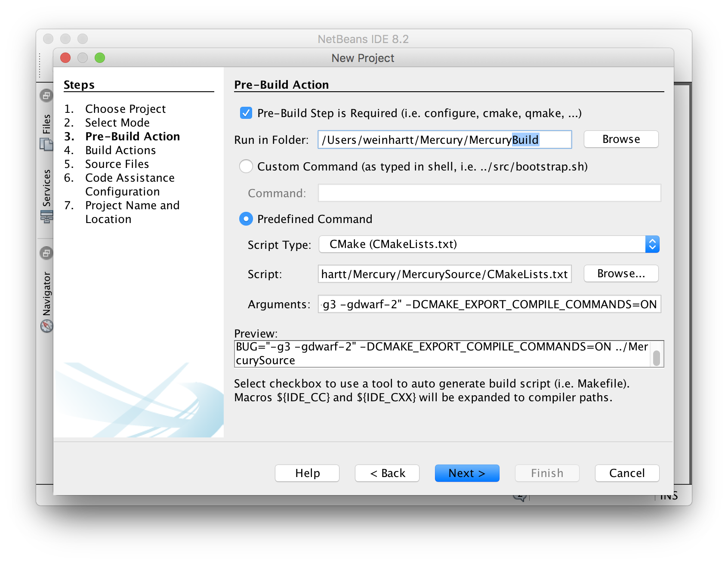
Task: Click the NetBeans IDE 8.2 title bar text
Action: click(x=363, y=39)
